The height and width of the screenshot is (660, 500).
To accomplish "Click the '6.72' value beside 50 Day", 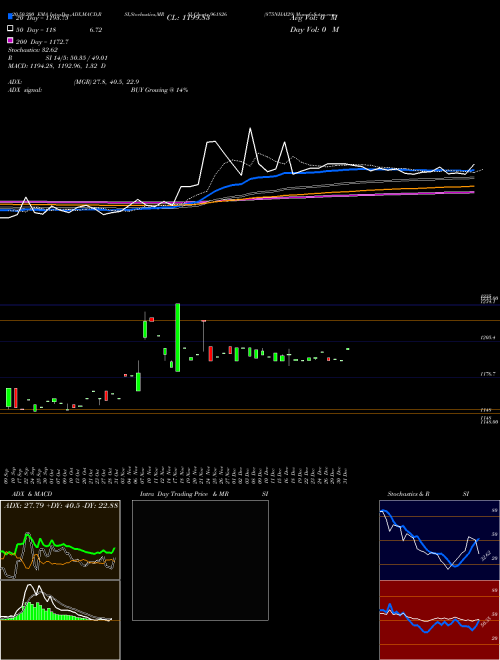I will pyautogui.click(x=96, y=30).
